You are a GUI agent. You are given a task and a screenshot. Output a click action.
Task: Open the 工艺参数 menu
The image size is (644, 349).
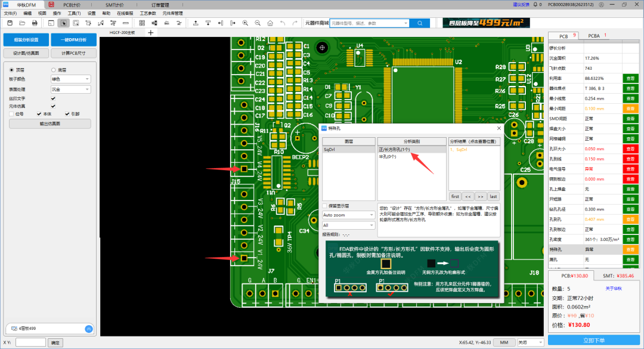coord(148,14)
